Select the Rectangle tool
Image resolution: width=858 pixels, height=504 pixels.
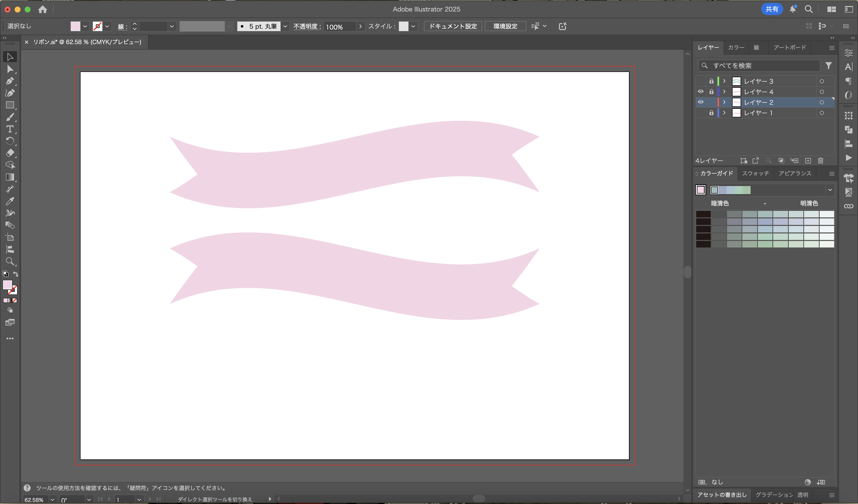(x=10, y=105)
